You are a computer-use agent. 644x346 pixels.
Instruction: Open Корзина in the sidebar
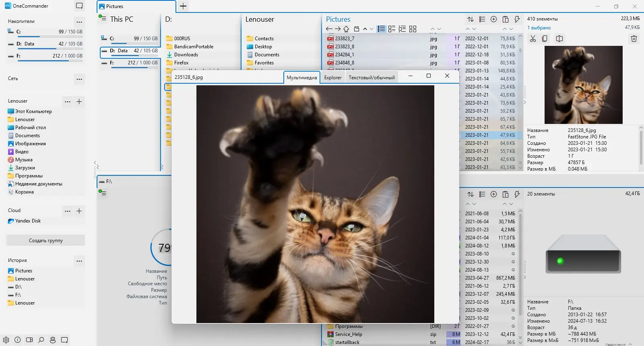[21, 192]
